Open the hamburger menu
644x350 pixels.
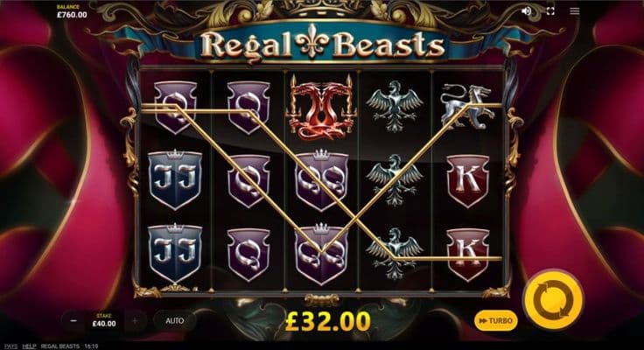click(574, 11)
